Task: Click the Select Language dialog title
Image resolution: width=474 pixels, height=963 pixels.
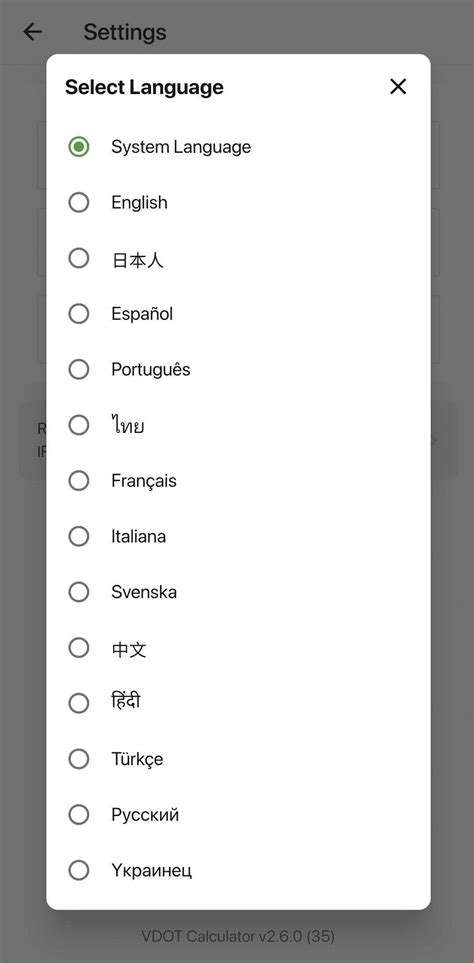Action: coord(144,87)
